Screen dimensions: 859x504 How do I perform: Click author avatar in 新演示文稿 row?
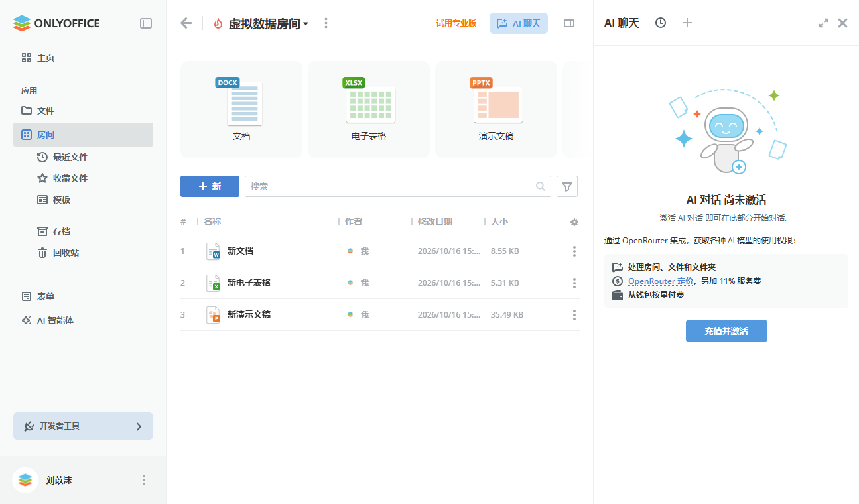[351, 315]
